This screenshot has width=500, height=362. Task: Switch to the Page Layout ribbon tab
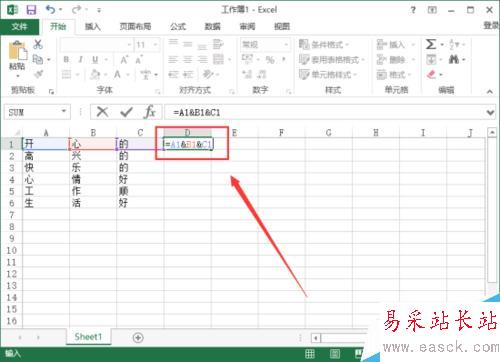coord(135,27)
